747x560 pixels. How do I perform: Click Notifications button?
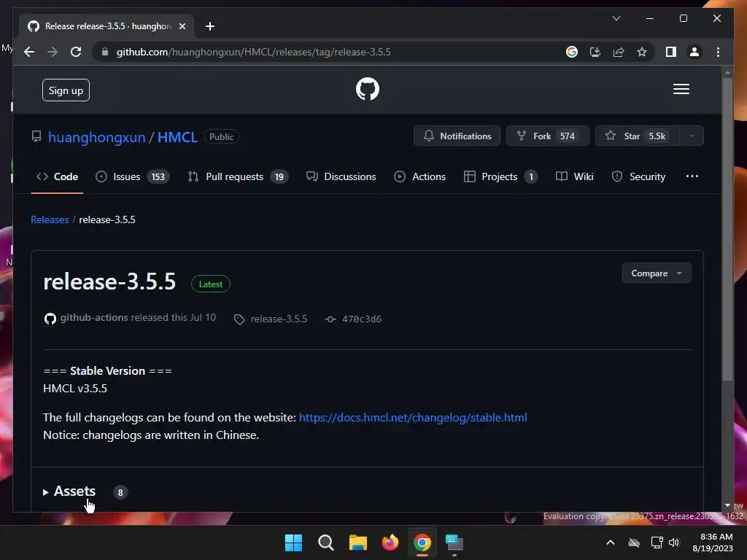tap(457, 136)
